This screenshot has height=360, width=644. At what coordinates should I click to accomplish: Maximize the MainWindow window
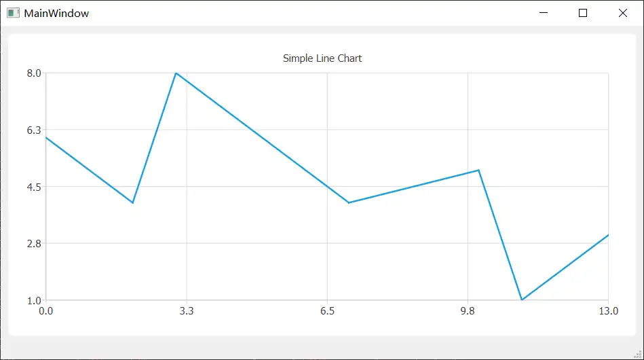(x=583, y=13)
